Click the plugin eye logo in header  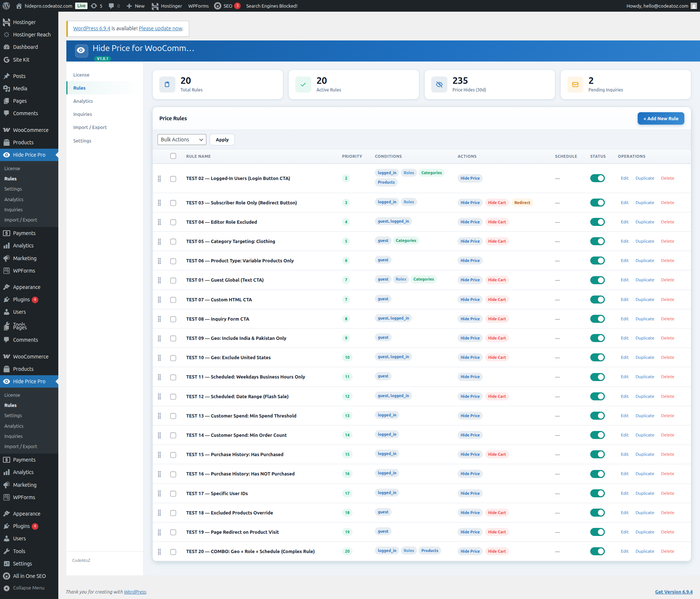[x=81, y=51]
